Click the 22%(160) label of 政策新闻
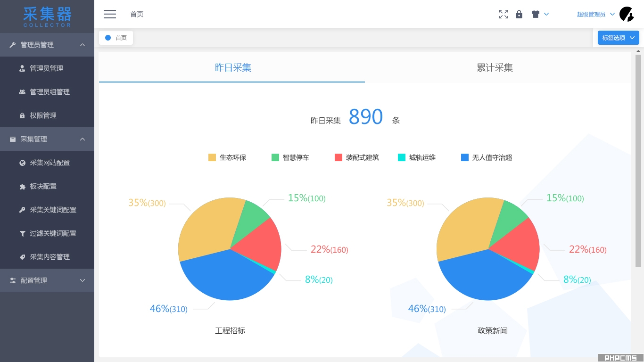Image resolution: width=644 pixels, height=362 pixels. click(588, 249)
